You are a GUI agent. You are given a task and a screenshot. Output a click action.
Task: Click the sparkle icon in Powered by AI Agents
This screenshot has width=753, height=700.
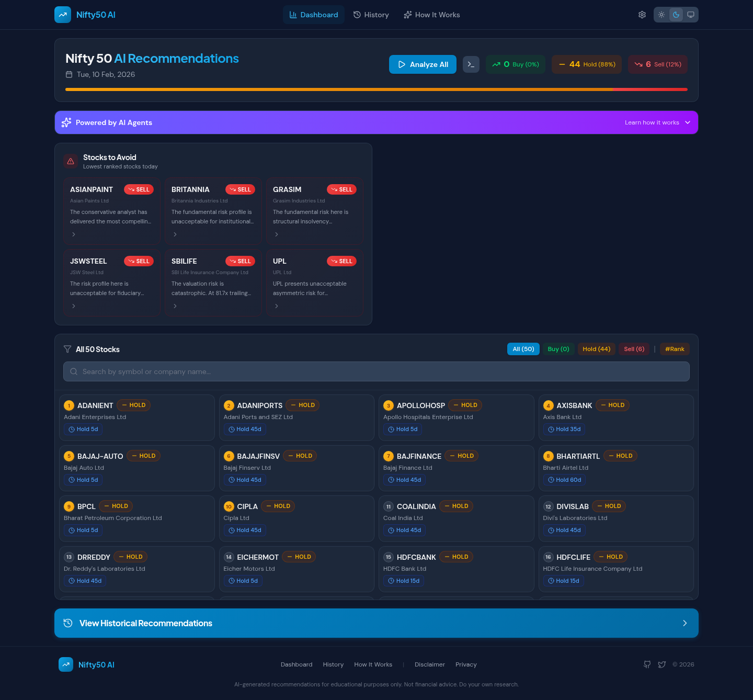point(66,122)
